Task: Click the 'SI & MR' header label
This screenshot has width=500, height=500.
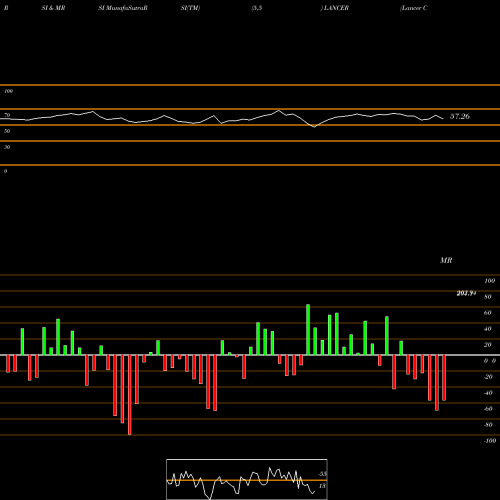Action: click(x=53, y=8)
